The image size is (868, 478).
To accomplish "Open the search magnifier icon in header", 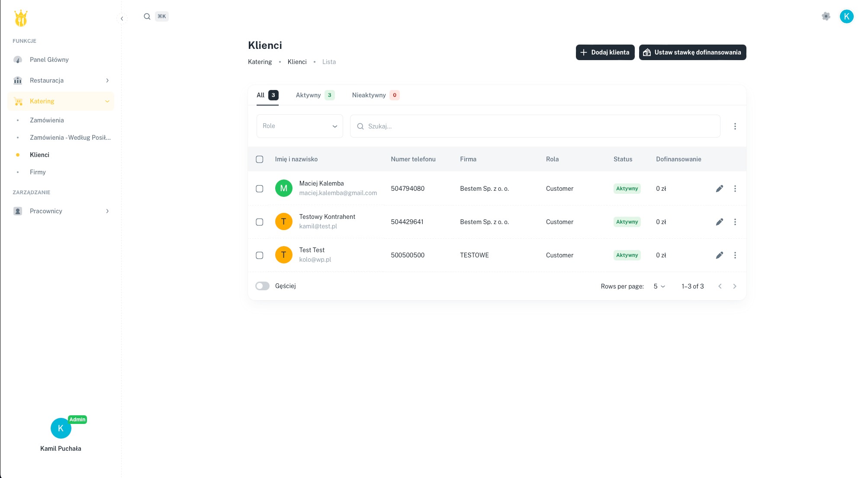I will coord(147,16).
